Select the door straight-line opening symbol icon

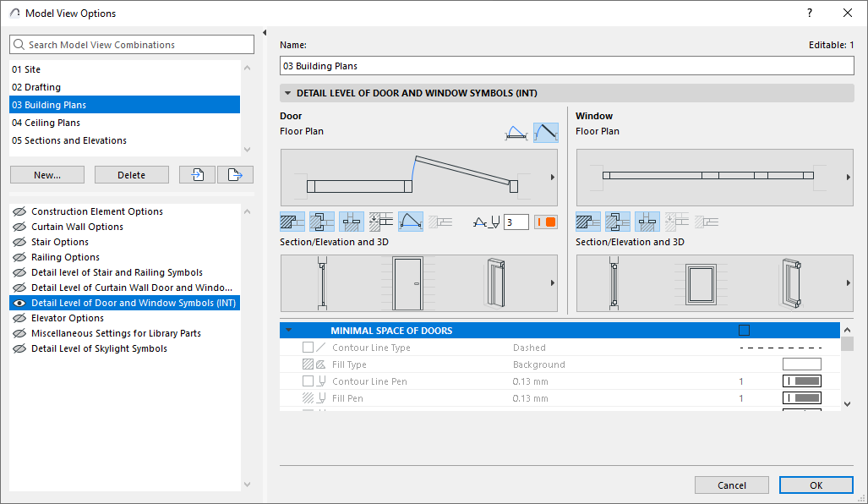[545, 132]
